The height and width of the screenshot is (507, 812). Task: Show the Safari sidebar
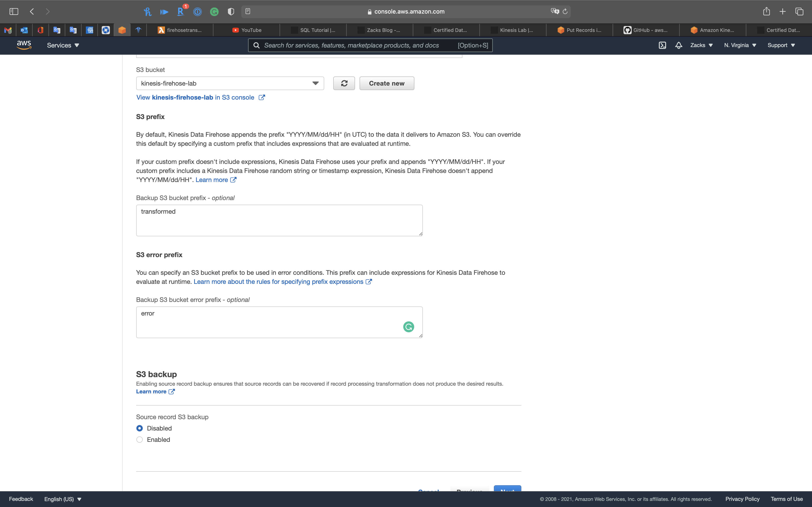click(14, 11)
